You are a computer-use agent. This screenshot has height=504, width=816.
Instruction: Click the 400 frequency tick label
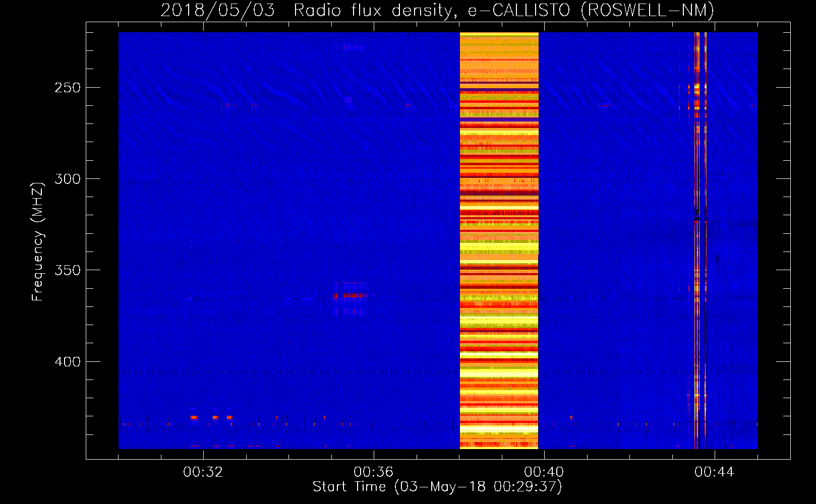pyautogui.click(x=68, y=362)
